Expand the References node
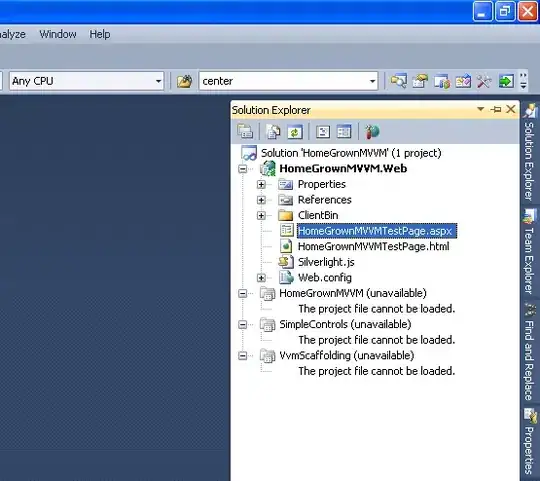The height and width of the screenshot is (481, 540). [261, 200]
